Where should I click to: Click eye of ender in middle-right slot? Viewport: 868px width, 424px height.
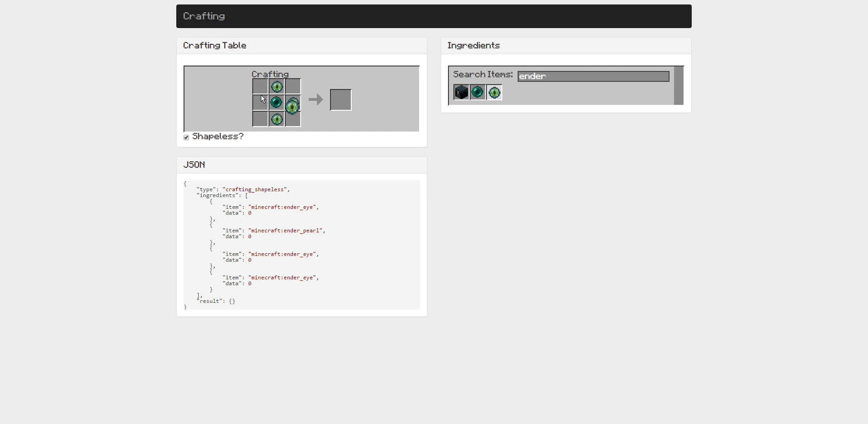point(293,106)
